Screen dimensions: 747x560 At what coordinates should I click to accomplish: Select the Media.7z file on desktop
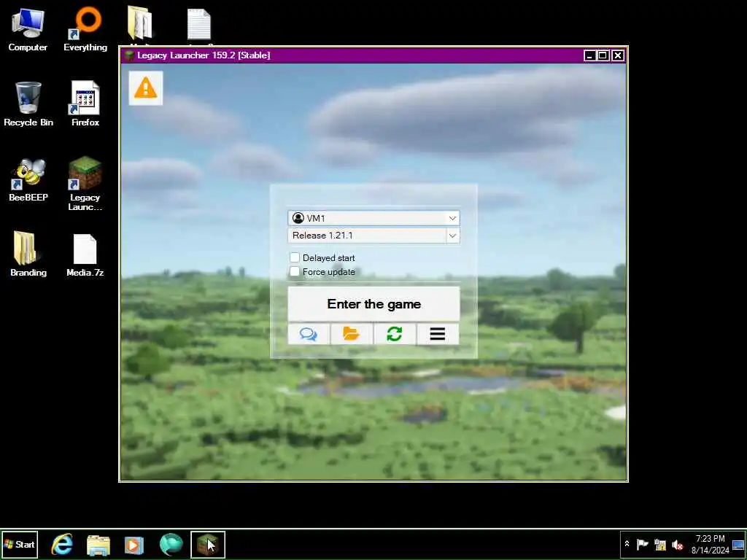(x=85, y=255)
